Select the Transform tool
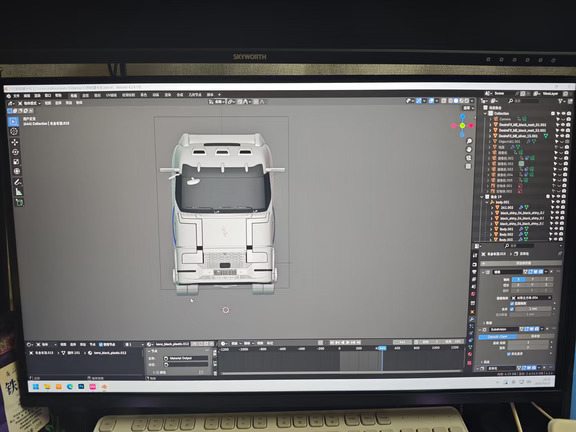This screenshot has height=432, width=576. (x=17, y=171)
